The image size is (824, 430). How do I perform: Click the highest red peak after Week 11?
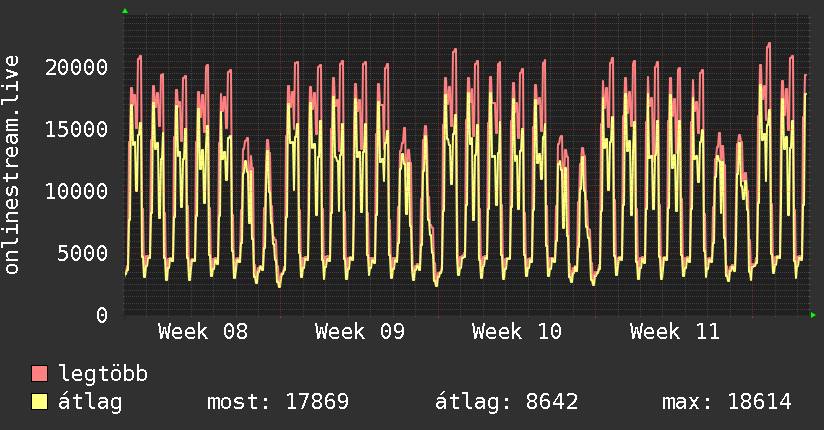click(x=768, y=43)
